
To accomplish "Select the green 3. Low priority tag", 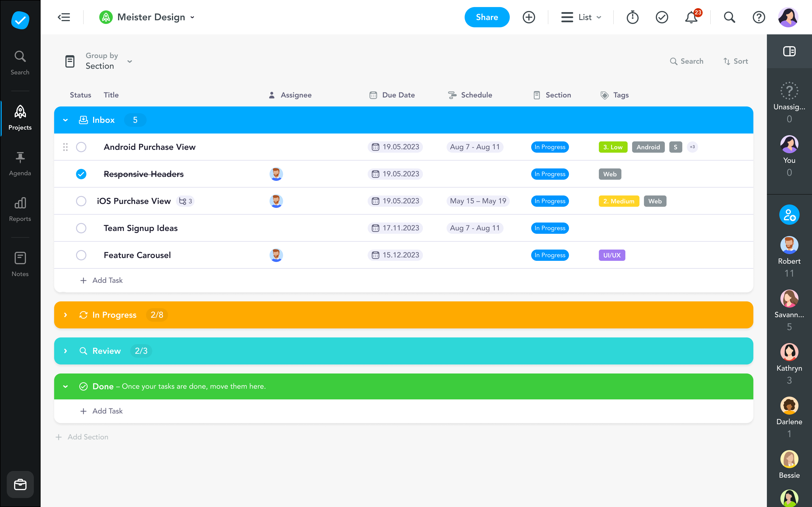I will coord(613,147).
